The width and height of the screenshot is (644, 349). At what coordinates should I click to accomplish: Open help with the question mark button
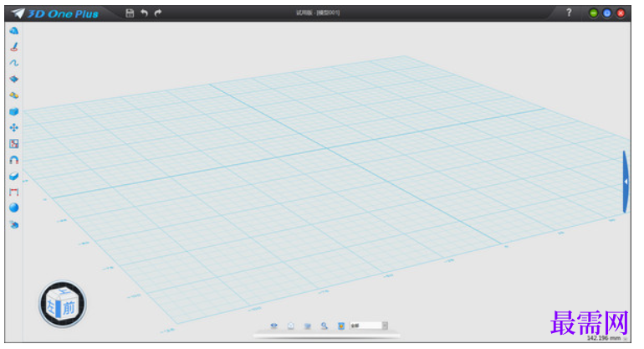[x=569, y=13]
